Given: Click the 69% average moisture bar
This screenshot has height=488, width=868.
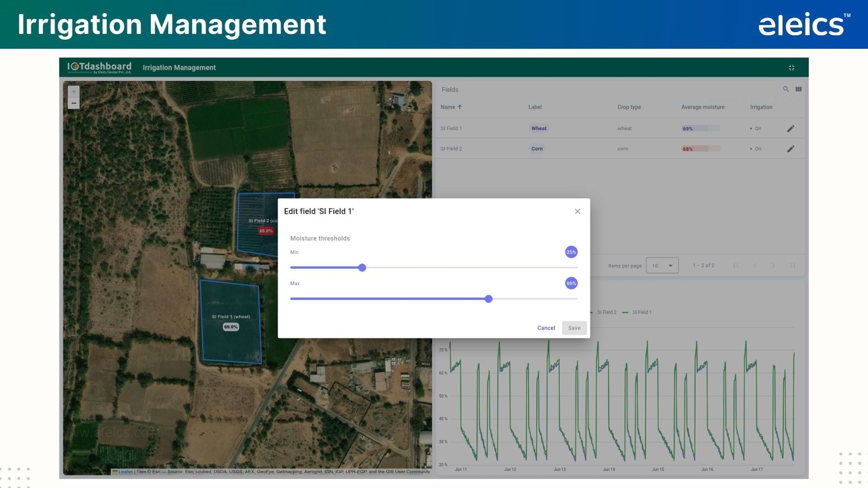Looking at the screenshot, I should 701,129.
